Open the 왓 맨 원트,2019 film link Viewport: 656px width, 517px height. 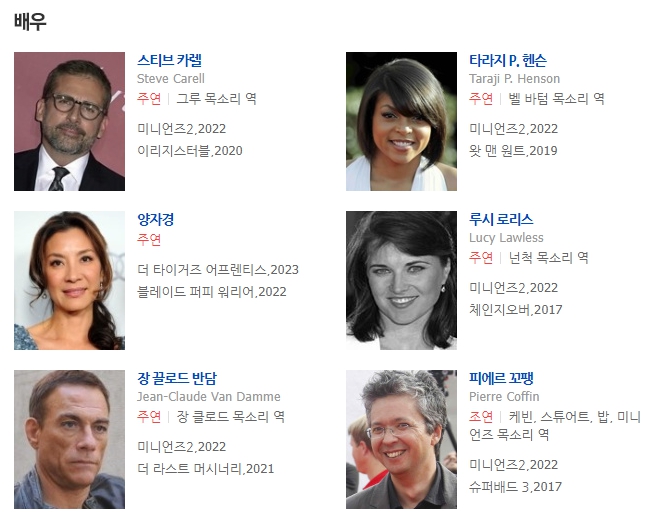coord(513,150)
